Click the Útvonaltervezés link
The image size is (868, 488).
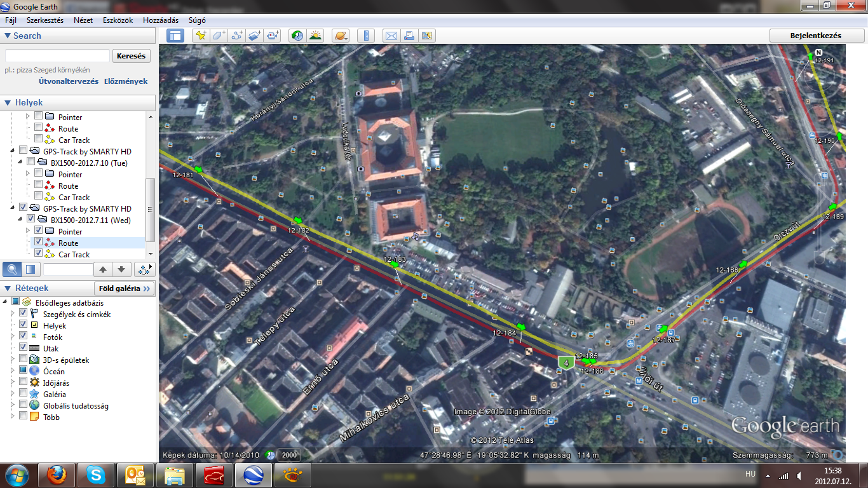click(68, 81)
